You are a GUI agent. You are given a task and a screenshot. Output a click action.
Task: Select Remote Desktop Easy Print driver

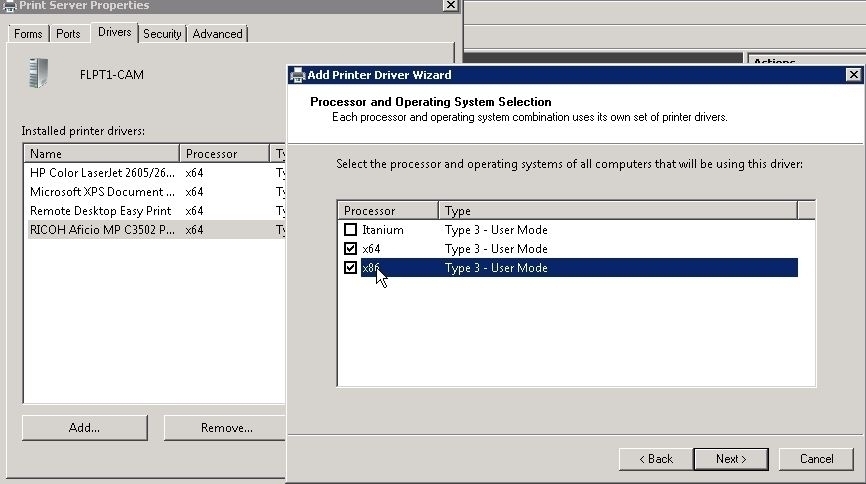(100, 211)
